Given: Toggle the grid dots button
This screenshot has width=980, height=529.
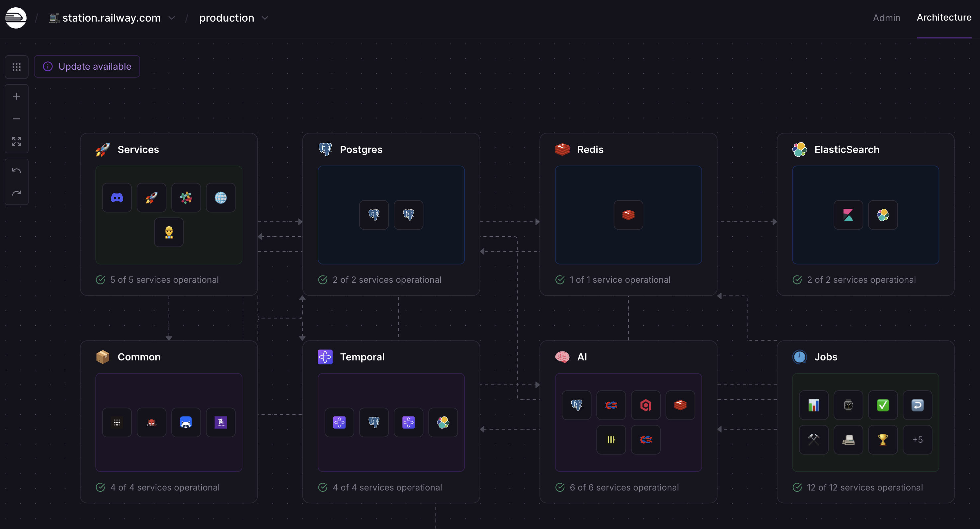Looking at the screenshot, I should click(16, 67).
